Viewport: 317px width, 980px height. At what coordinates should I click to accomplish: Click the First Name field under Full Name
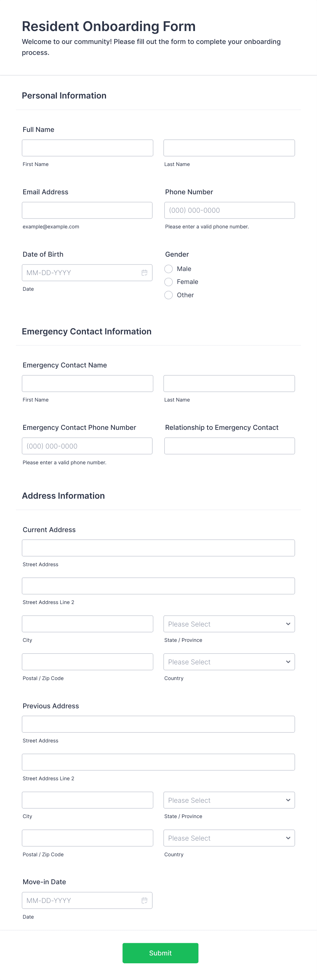pos(87,148)
